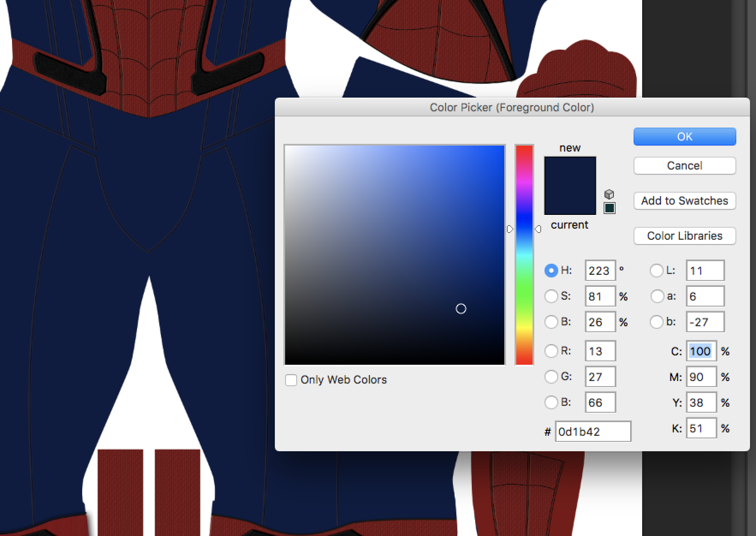The image size is (756, 536).
Task: Click the hex code field 0d1b42
Action: [x=593, y=432]
